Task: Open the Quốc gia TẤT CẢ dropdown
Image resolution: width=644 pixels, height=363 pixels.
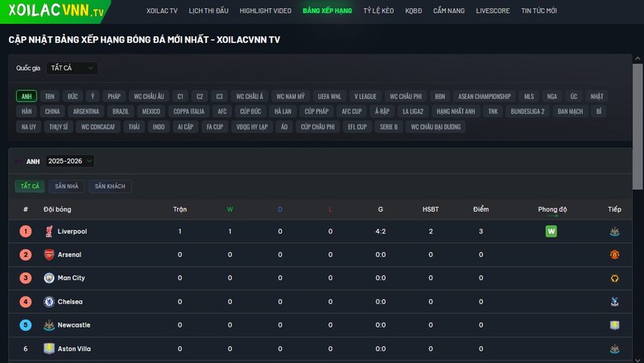Action: coord(72,68)
